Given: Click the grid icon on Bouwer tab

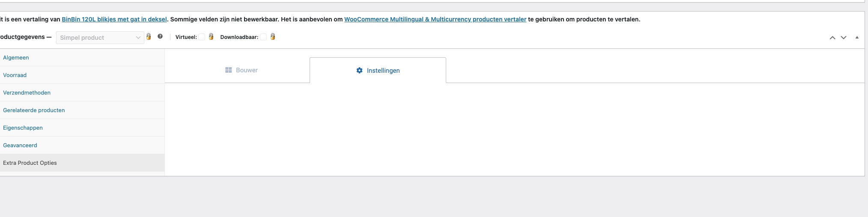Looking at the screenshot, I should click(x=229, y=70).
